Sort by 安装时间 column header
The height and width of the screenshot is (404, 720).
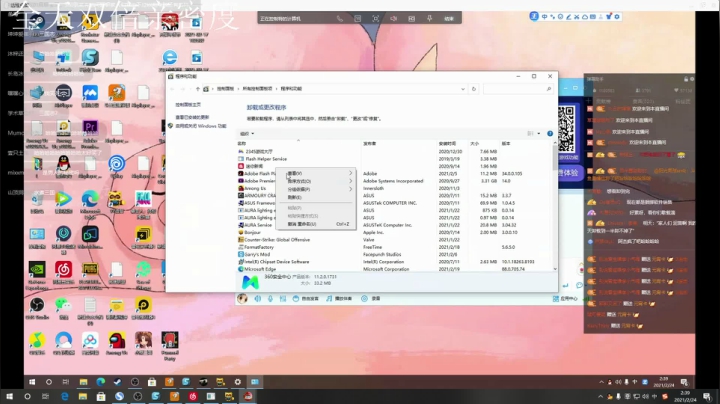447,144
